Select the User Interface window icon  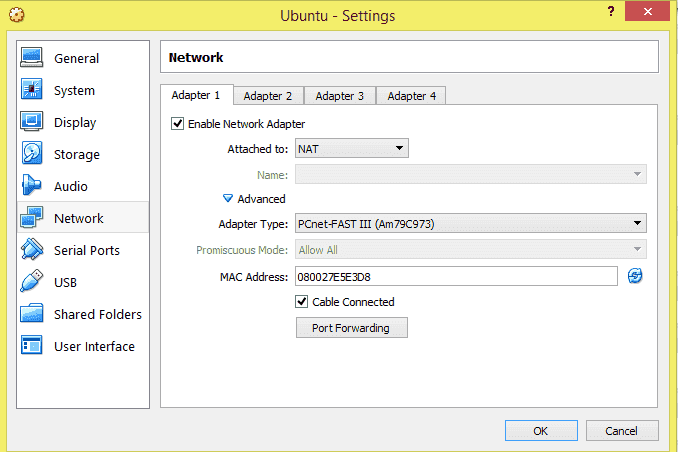tap(32, 346)
